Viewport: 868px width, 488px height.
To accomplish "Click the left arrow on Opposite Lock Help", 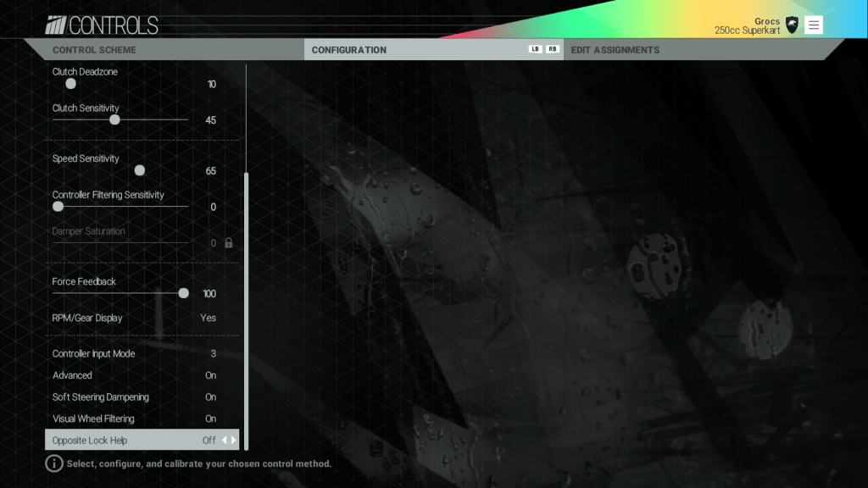I will pos(223,440).
